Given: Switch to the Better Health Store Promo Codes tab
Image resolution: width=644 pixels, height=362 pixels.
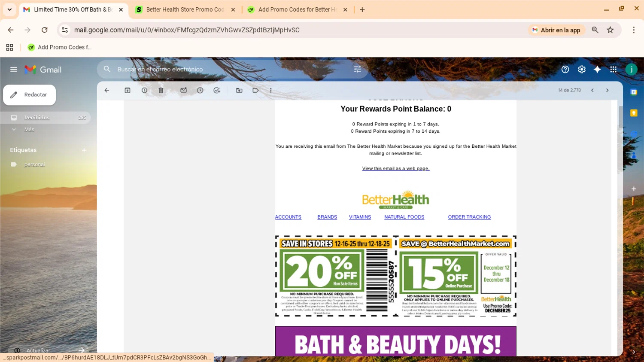Looking at the screenshot, I should pyautogui.click(x=185, y=9).
